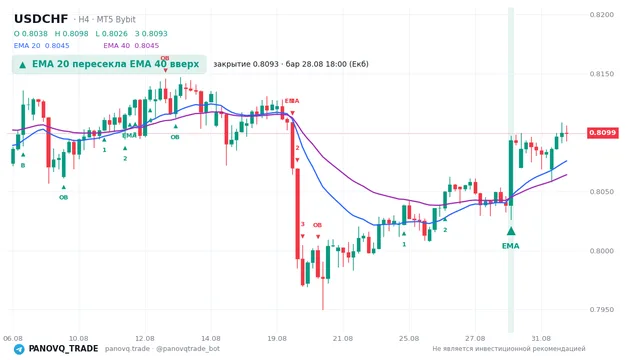Click the 0.8200 price axis label
The width and height of the screenshot is (640, 360).
602,15
